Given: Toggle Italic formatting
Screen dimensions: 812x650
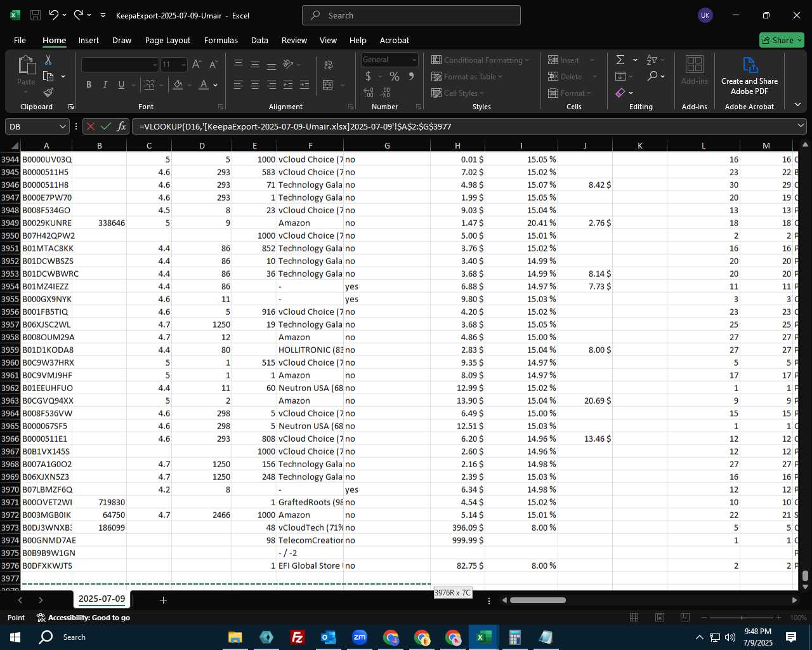Looking at the screenshot, I should click(105, 84).
